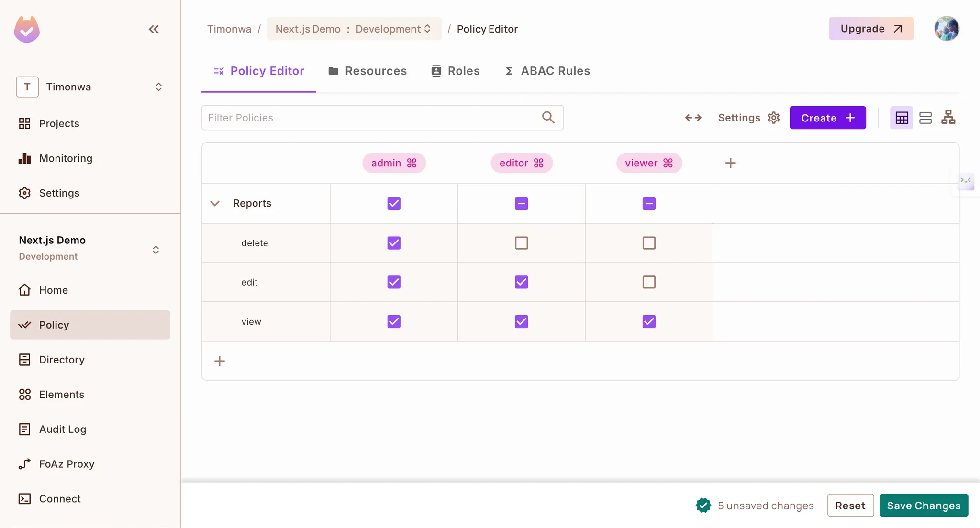
Task: Collapse the Reports resource row
Action: (215, 203)
